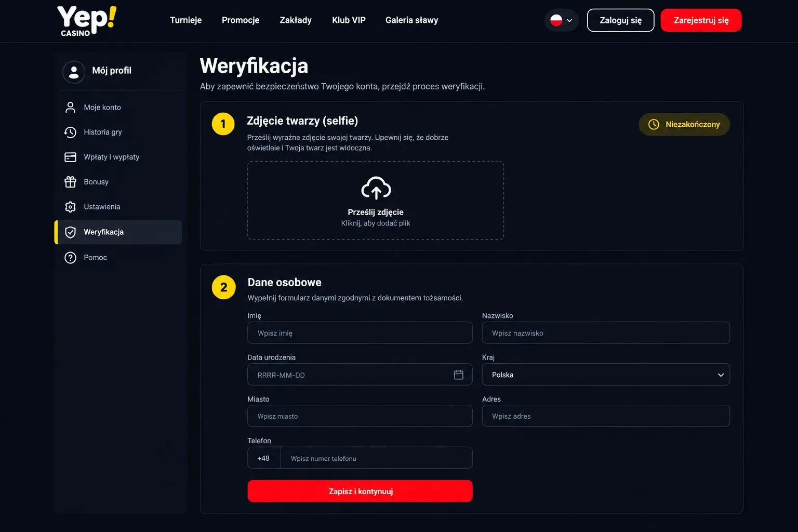Viewport: 798px width, 532px height.
Task: Click the Polish flag icon
Action: (556, 20)
